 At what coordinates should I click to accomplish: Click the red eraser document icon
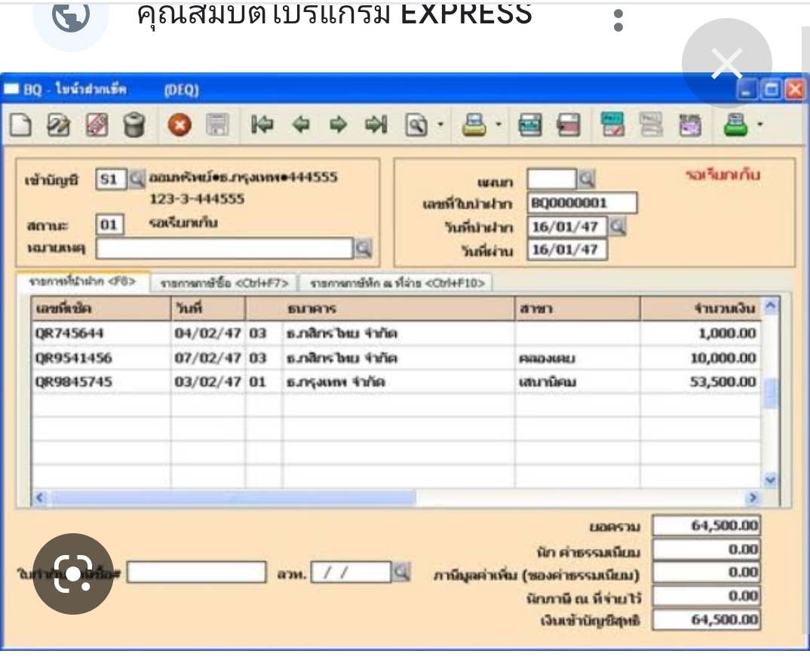[97, 125]
